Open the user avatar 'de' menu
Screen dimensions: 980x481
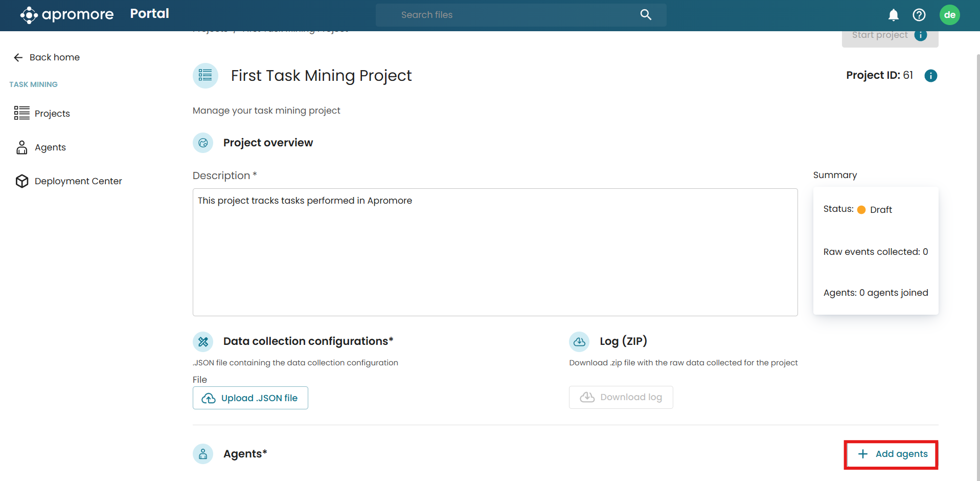pos(949,15)
